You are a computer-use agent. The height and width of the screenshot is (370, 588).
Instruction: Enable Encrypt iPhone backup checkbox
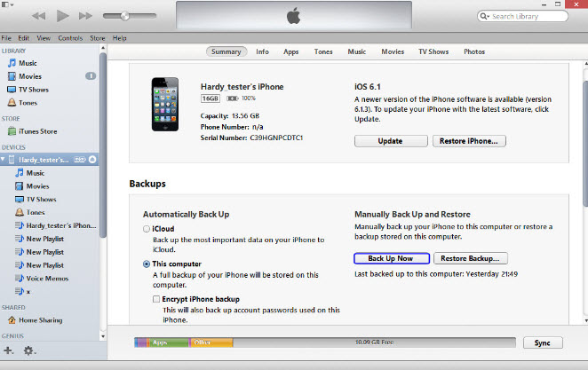156,299
